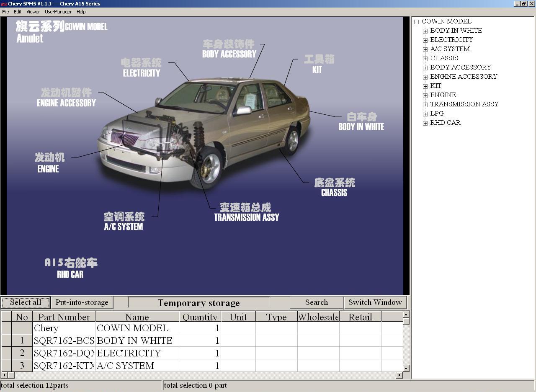Click the COWIN MODEL name cell in the table
The image size is (536, 392).
point(137,328)
